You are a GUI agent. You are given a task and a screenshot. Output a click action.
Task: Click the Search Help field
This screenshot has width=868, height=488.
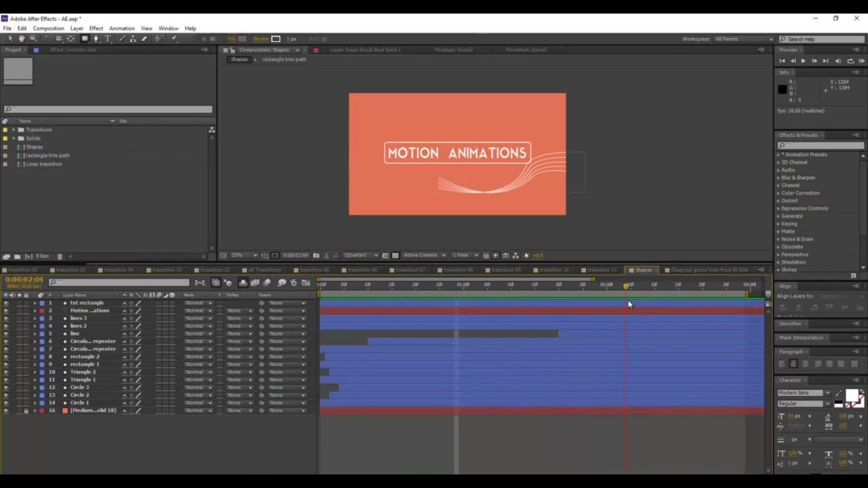point(822,39)
